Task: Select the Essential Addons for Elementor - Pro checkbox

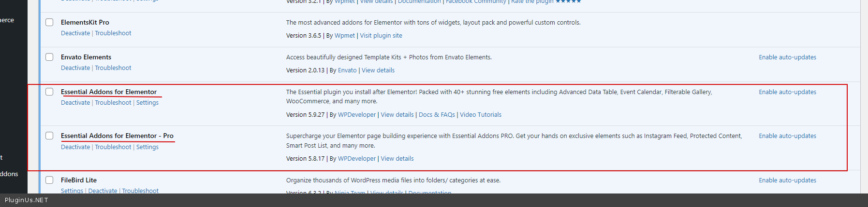Action: [x=49, y=136]
